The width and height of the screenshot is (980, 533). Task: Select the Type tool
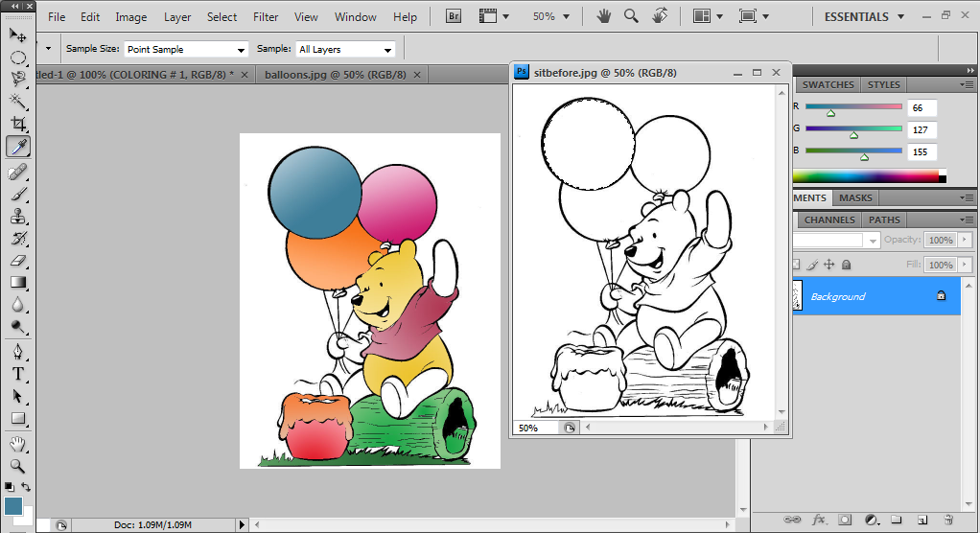pos(17,374)
